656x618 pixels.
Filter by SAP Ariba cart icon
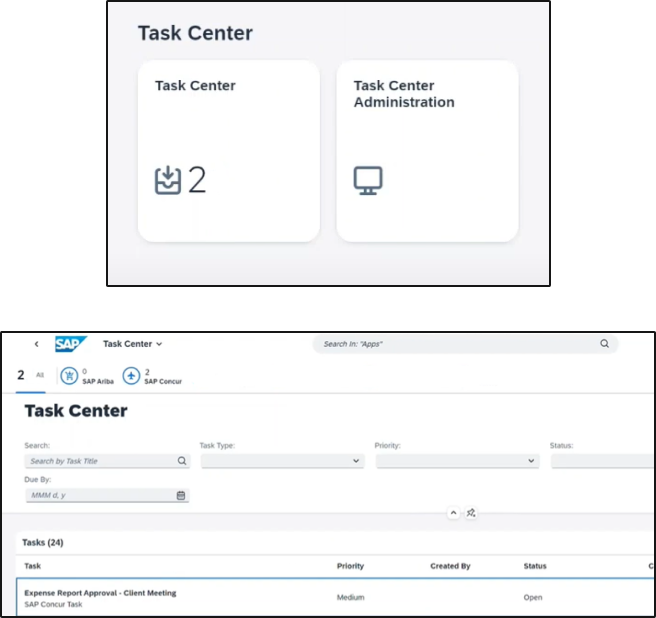pyautogui.click(x=69, y=376)
